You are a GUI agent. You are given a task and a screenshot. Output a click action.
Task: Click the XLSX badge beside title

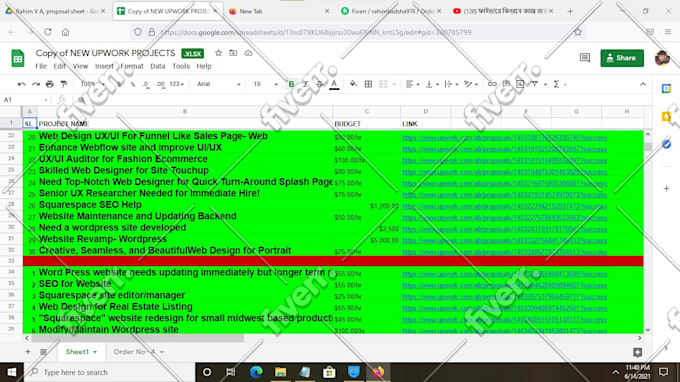point(193,53)
